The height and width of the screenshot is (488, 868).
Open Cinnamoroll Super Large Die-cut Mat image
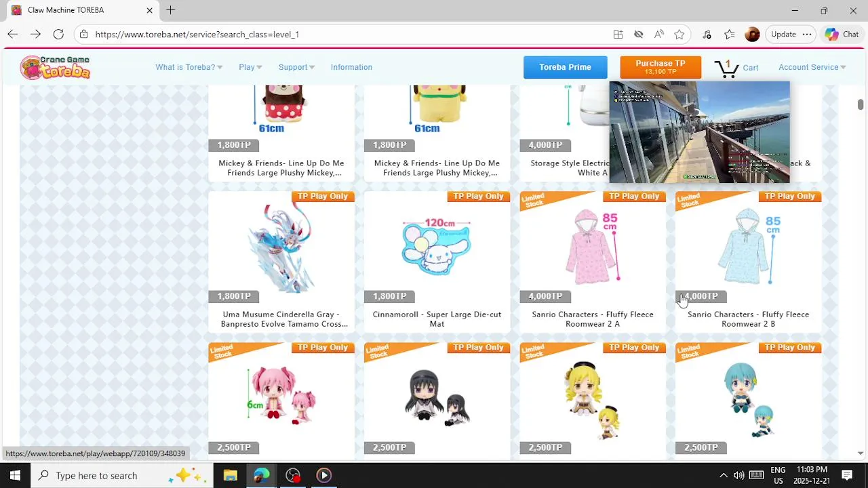[x=437, y=247]
